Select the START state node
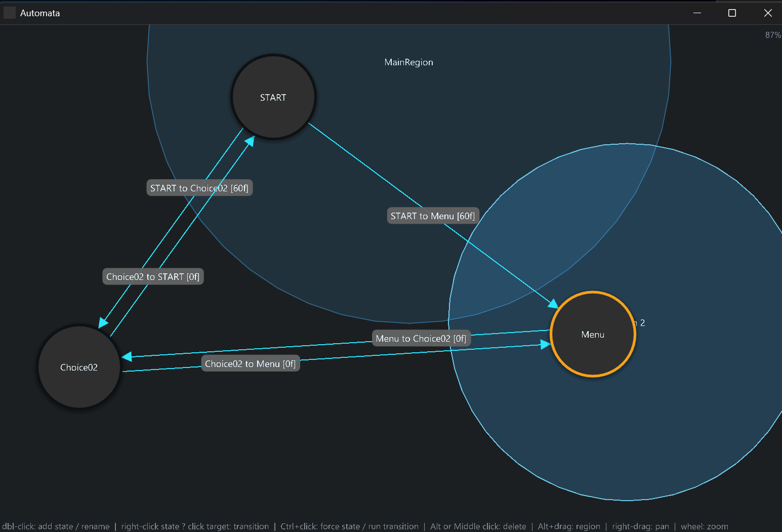The width and height of the screenshot is (782, 532). [273, 97]
